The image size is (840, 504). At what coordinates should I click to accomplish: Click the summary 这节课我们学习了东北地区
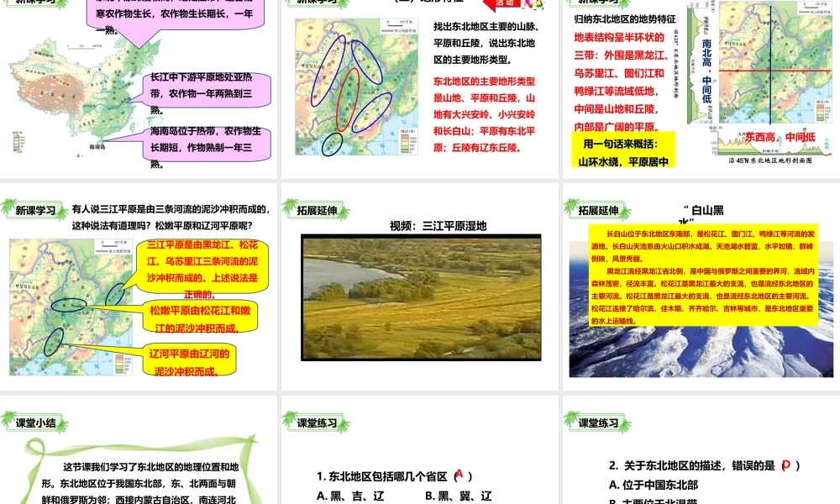pos(140,483)
